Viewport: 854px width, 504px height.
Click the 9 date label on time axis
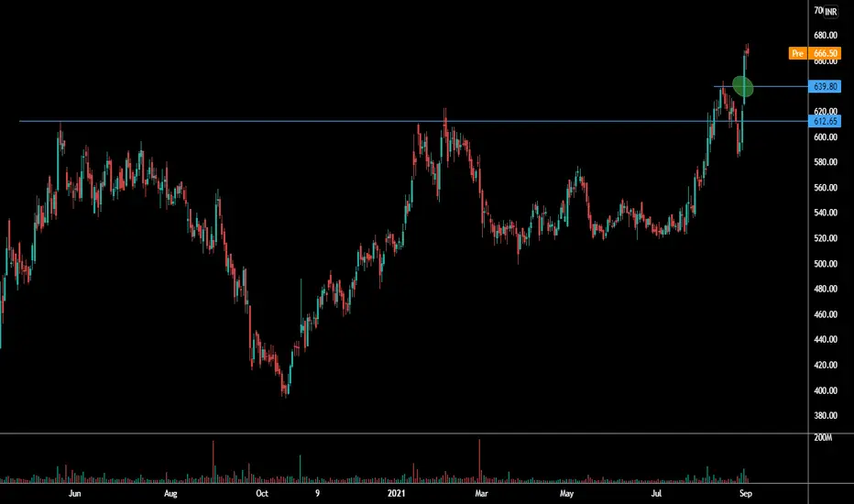tap(318, 494)
